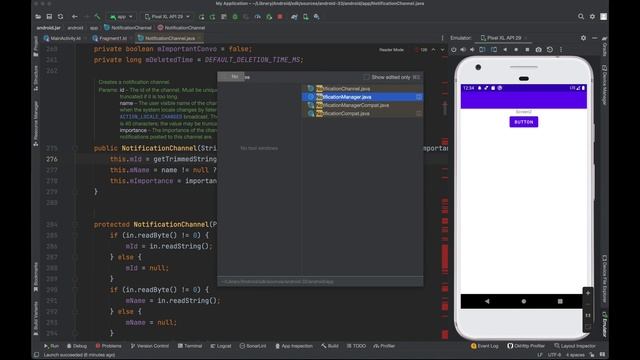This screenshot has width=640, height=360.
Task: Click the red Stop icon in the toolbar
Action: point(280,17)
